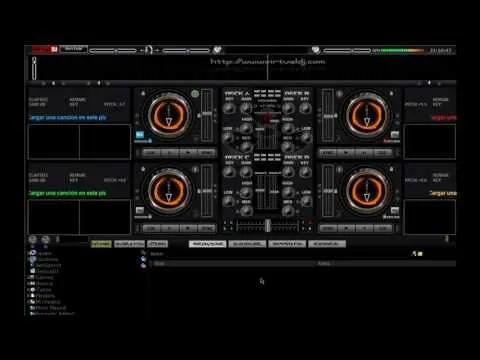Start playback with Deck B play button
This screenshot has width=480, height=360.
[346, 153]
